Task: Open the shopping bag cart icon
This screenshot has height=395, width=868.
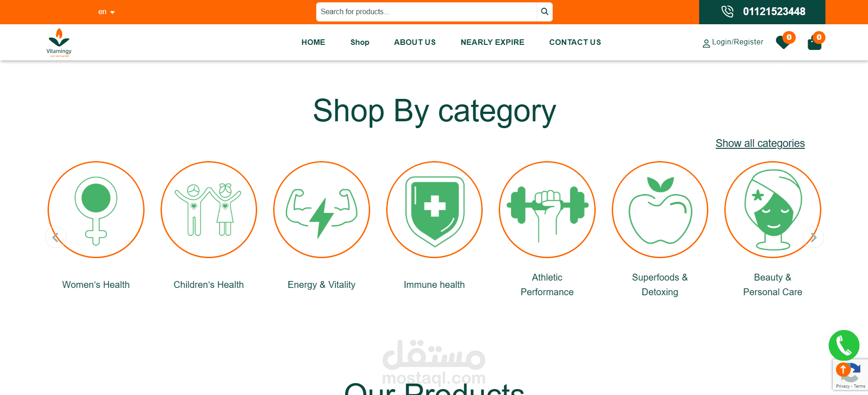Action: [814, 43]
